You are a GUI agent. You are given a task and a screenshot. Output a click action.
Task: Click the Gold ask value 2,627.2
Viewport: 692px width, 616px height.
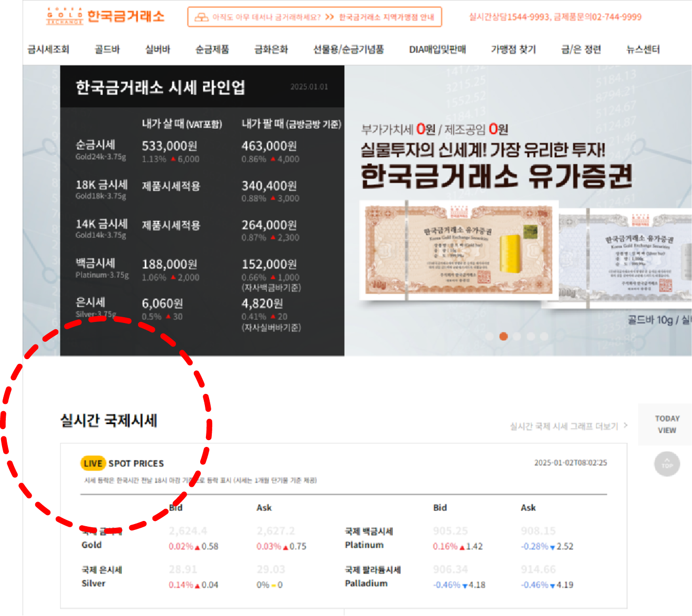click(x=276, y=531)
